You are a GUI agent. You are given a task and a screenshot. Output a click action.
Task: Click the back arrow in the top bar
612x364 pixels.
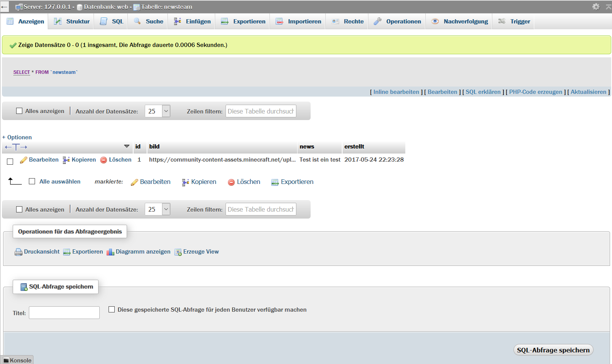tap(4, 7)
